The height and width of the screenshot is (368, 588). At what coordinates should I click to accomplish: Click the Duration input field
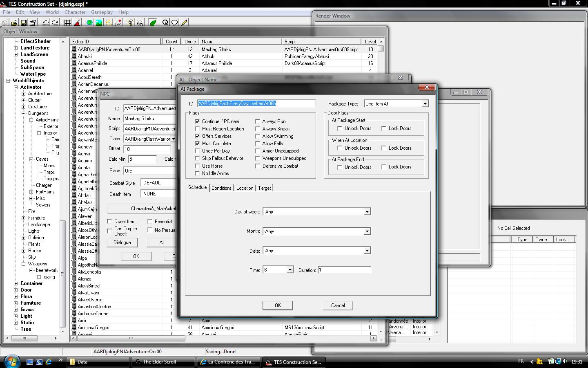click(x=344, y=270)
